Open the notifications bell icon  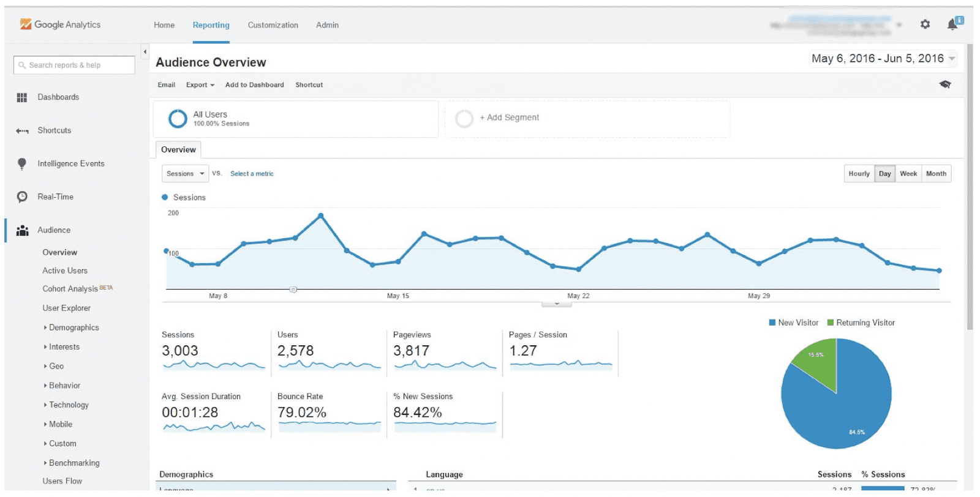953,24
